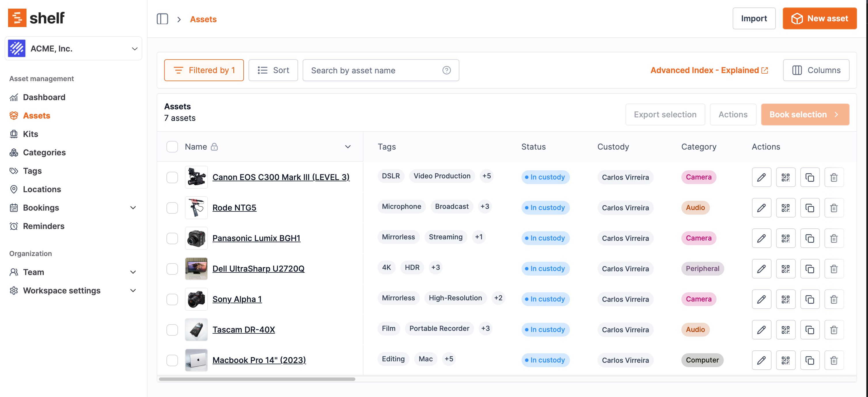Edit the Tascam DR-40X asset

[761, 330]
